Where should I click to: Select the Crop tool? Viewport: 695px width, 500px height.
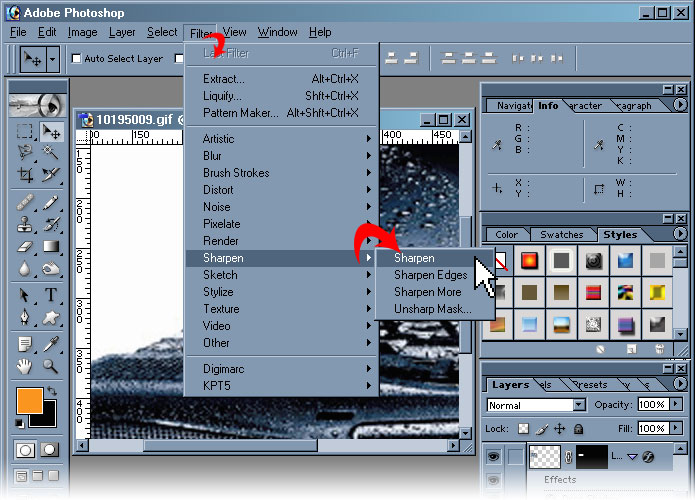click(24, 175)
